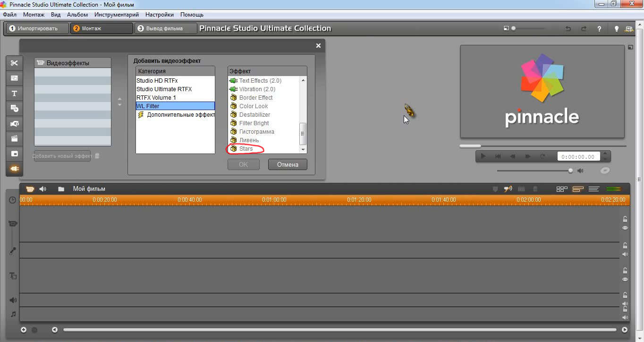This screenshot has width=644, height=342.
Task: Click the video toolbox camera icon above timeline
Action: [30, 189]
